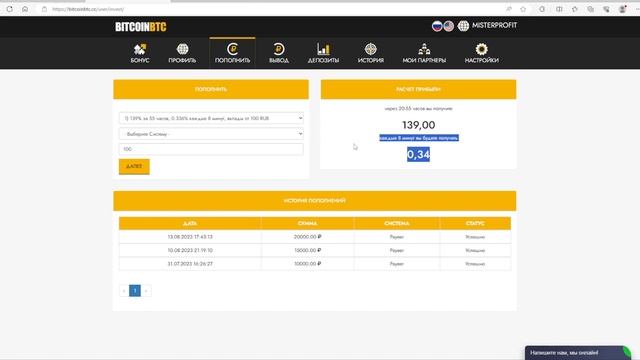Image resolution: width=640 pixels, height=360 pixels.
Task: Click the 10.08.2023 21:19:10 date cell
Action: tap(190, 250)
